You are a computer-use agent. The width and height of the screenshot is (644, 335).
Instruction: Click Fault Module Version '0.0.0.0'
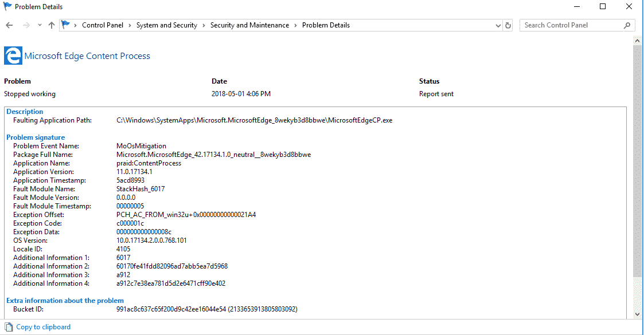pos(126,198)
